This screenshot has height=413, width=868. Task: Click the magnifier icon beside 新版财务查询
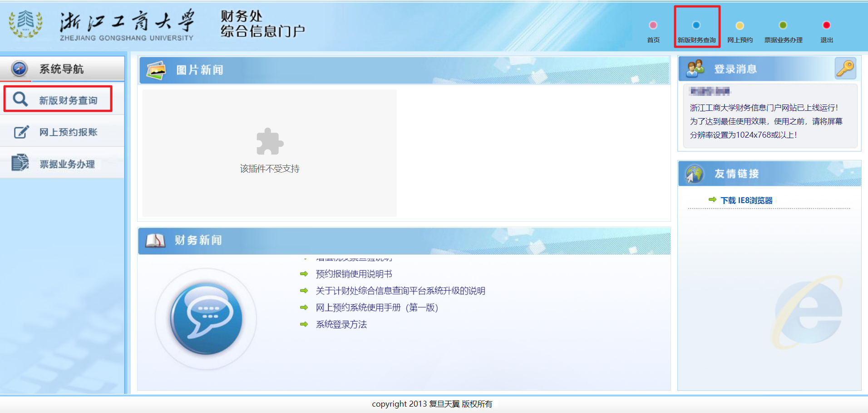point(20,99)
